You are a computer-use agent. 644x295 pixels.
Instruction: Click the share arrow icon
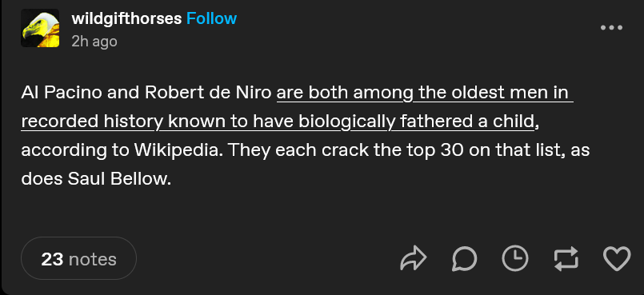click(x=413, y=258)
